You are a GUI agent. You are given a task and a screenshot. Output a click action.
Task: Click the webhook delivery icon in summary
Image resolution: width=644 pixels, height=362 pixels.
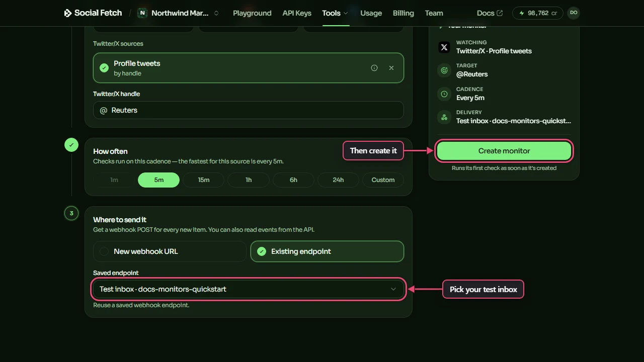[444, 117]
